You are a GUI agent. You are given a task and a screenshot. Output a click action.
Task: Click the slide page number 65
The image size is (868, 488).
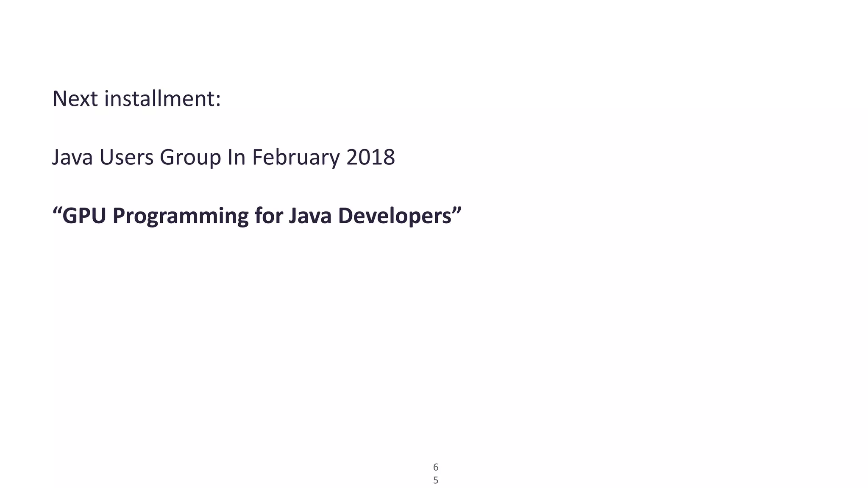click(436, 474)
